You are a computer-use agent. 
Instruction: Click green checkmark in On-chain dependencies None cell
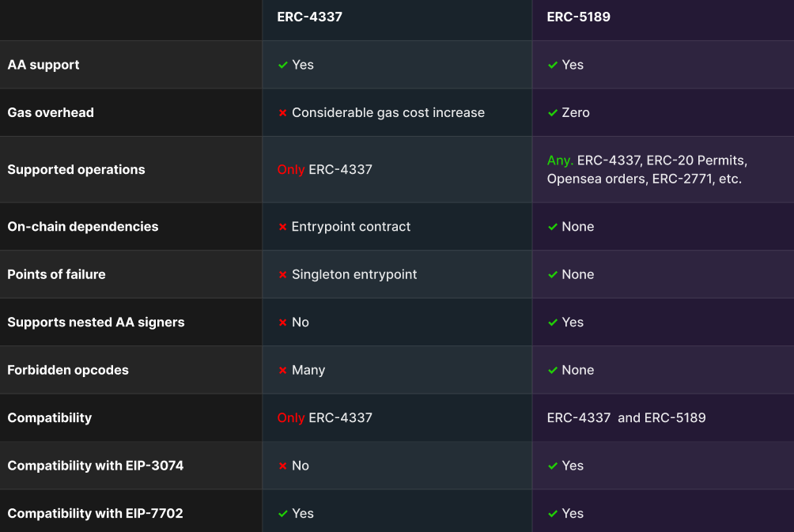[553, 227]
